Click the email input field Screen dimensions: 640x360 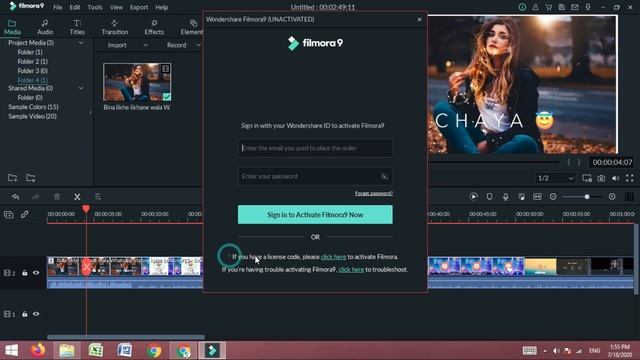tap(315, 148)
